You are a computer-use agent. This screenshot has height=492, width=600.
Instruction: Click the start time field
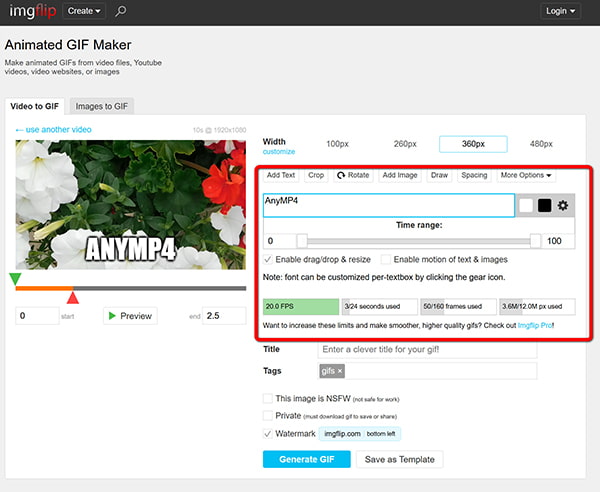point(38,316)
